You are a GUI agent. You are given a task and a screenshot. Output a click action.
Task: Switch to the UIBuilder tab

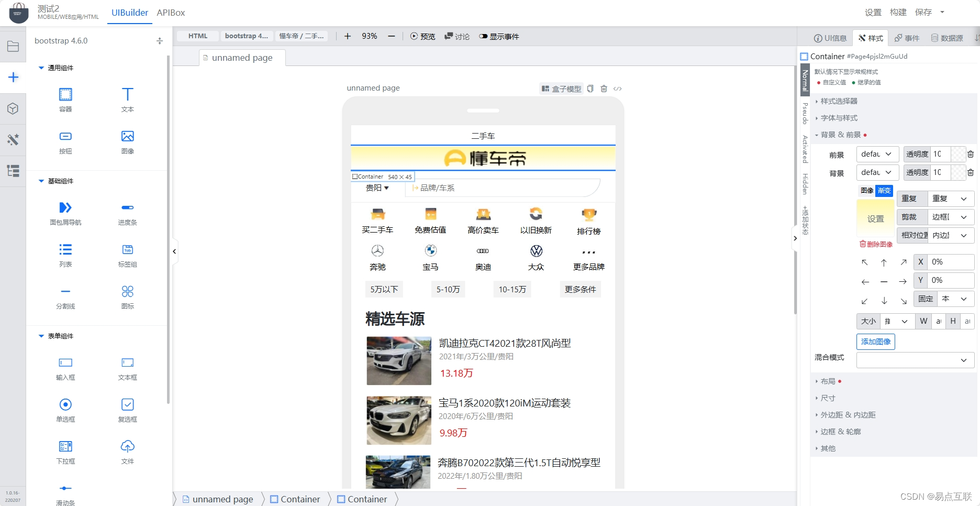tap(130, 13)
